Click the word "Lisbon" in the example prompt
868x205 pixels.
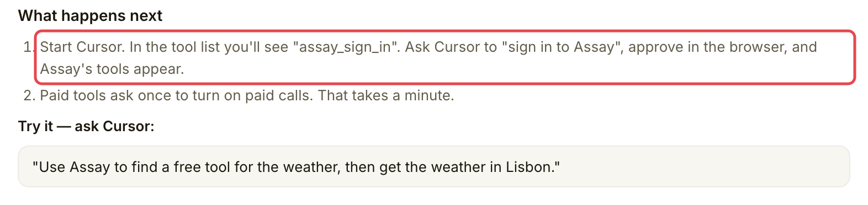(530, 167)
